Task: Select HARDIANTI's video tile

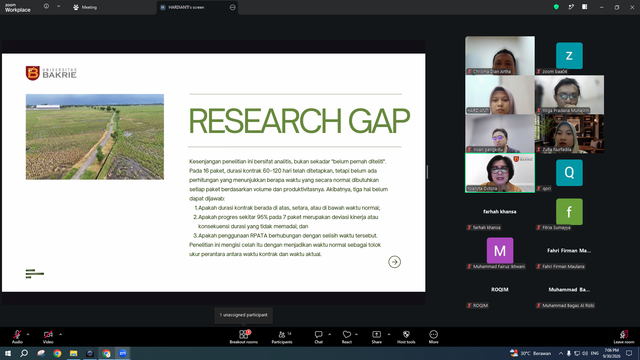Action: tap(500, 94)
